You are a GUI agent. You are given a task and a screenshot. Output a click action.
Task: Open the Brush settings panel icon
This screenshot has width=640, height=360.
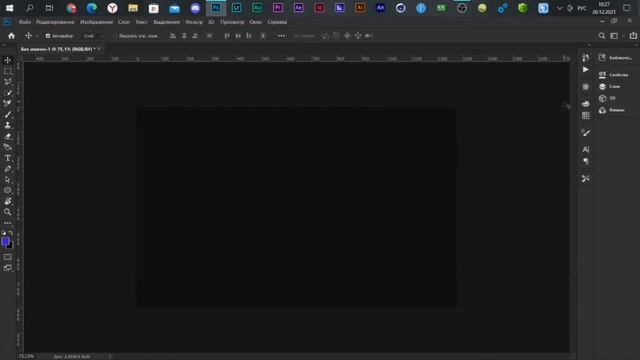[586, 133]
